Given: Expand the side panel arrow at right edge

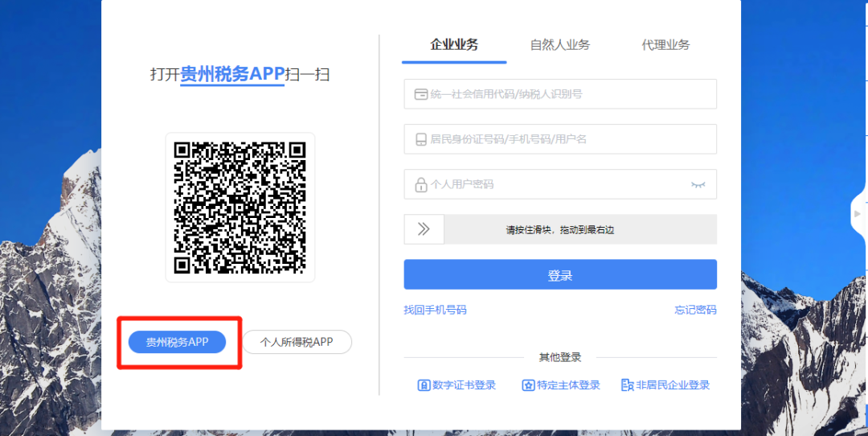Looking at the screenshot, I should 858,213.
